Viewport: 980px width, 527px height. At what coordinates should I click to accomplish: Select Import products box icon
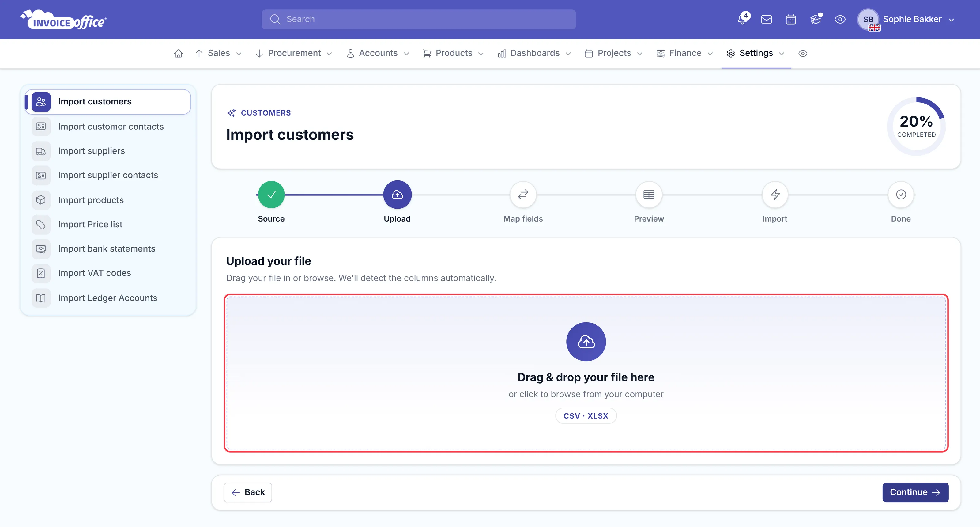pyautogui.click(x=41, y=200)
